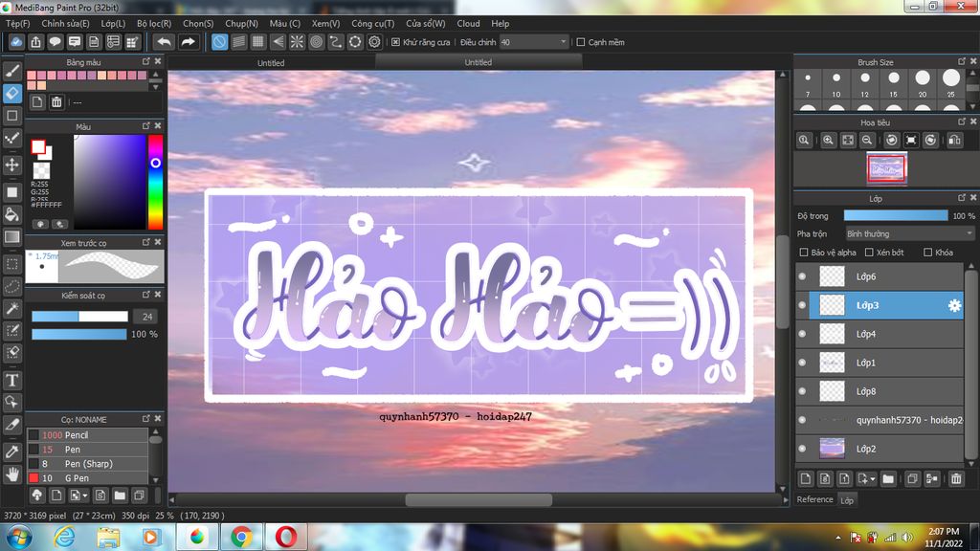The width and height of the screenshot is (980, 551).
Task: Click the cloud save icon
Action: pos(16,42)
